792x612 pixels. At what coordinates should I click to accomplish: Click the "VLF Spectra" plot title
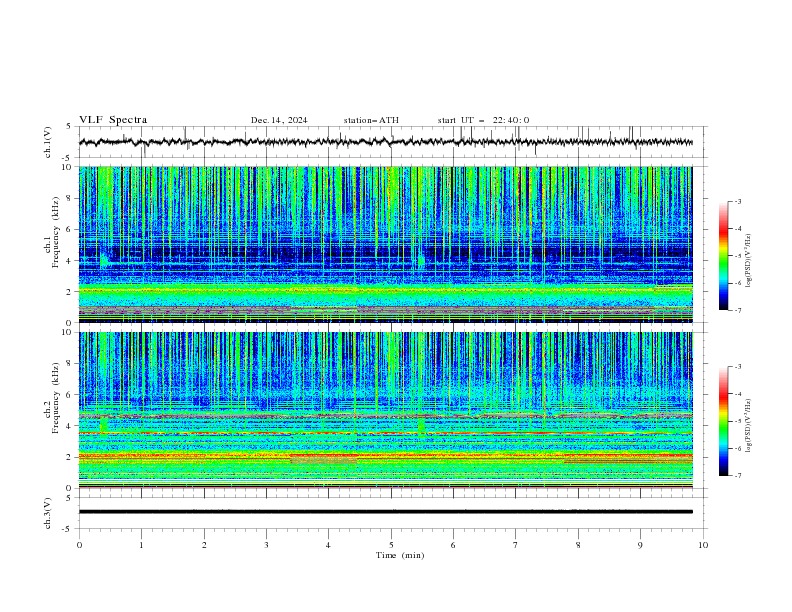click(x=113, y=120)
